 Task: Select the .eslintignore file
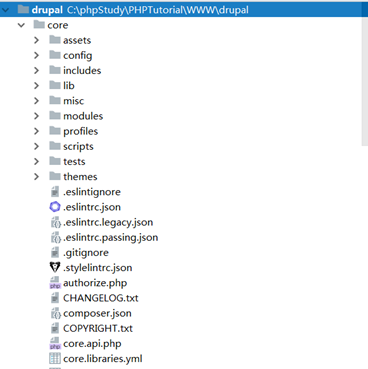[92, 192]
